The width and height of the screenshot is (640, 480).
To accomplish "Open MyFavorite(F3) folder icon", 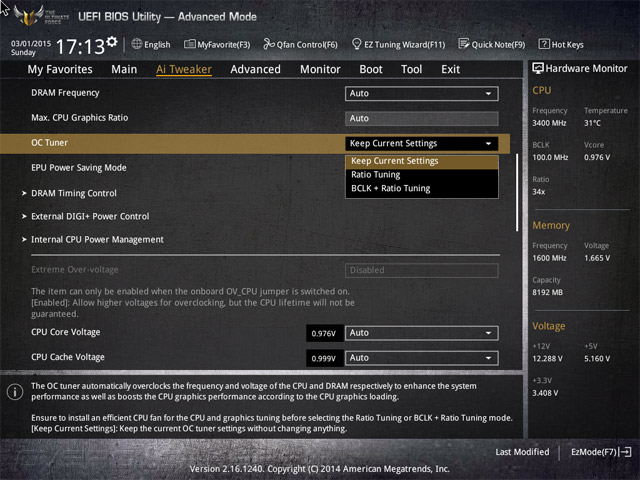I will point(189,44).
